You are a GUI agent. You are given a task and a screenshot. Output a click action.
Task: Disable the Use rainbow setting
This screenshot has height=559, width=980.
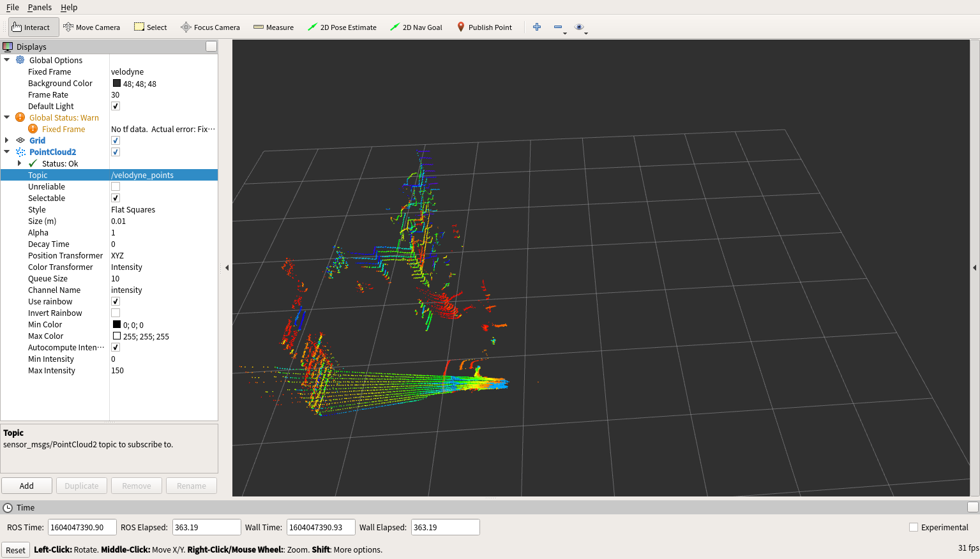[x=115, y=301]
